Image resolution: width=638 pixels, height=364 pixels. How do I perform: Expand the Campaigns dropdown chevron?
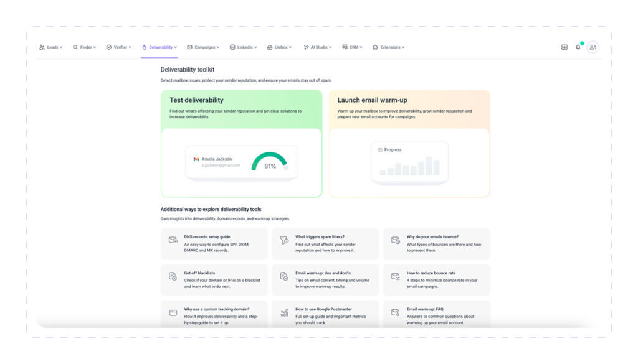point(218,47)
